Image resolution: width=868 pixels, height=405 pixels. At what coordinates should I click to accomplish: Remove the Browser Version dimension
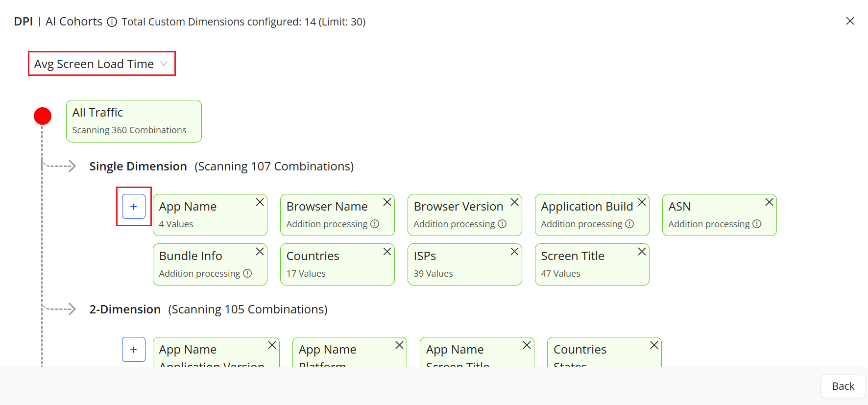click(x=515, y=202)
